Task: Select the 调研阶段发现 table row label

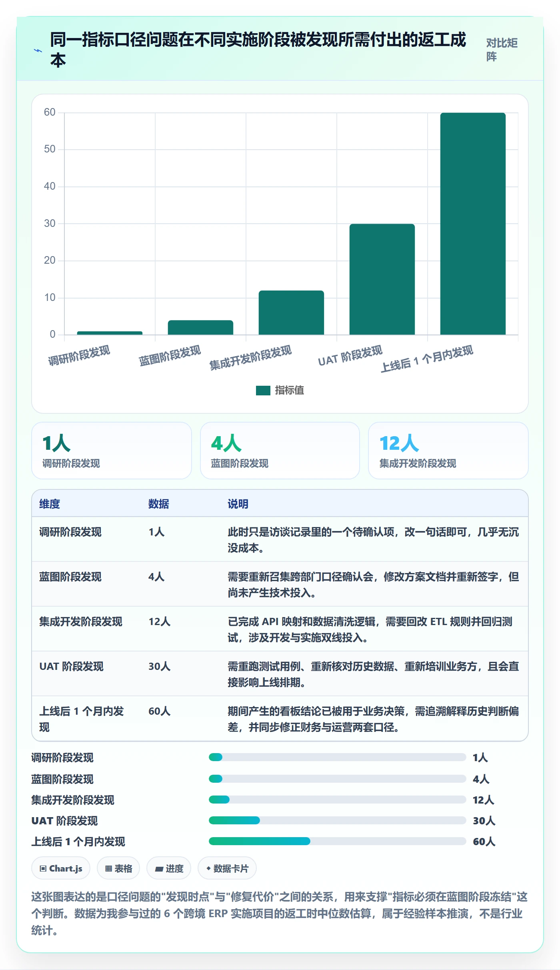Action: (x=70, y=532)
